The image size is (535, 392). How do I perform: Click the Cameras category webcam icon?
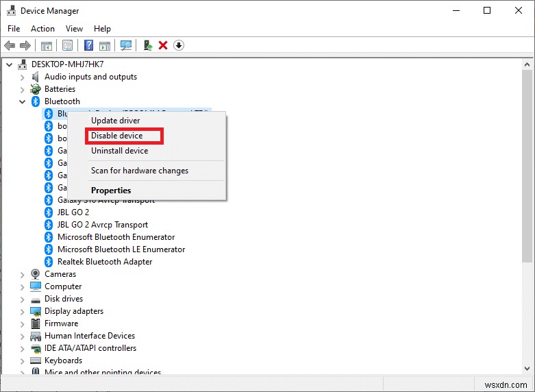coord(36,274)
